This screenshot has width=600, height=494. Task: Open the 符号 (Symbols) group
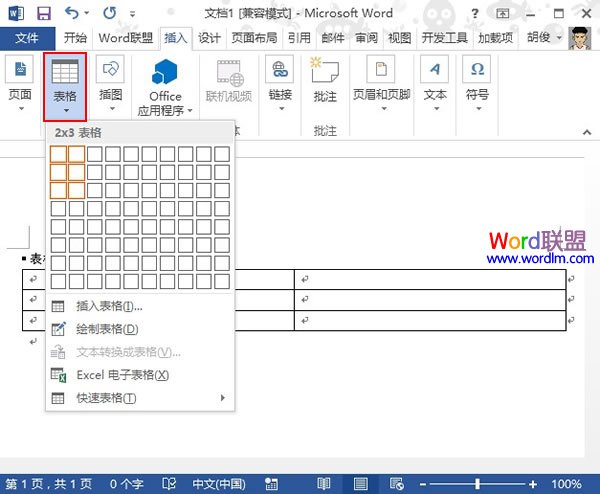click(477, 80)
